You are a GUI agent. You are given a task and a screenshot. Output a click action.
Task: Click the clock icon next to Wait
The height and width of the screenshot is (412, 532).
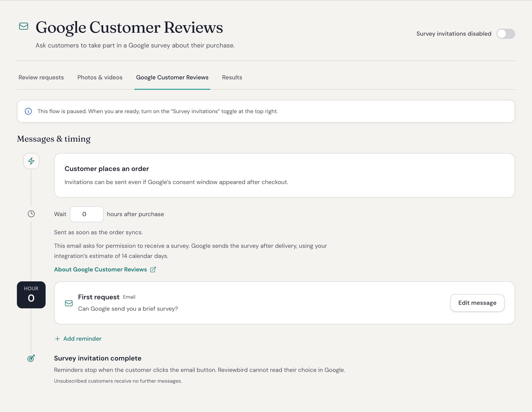[31, 214]
